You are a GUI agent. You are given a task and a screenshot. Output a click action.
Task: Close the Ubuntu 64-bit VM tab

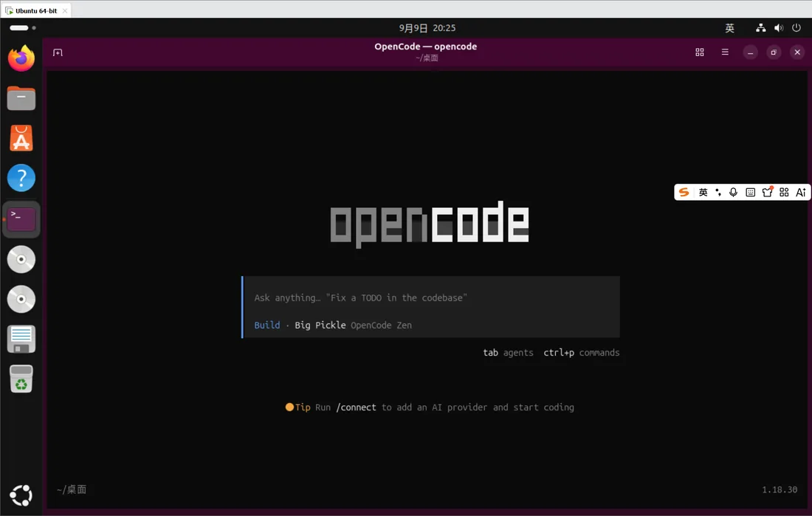point(65,10)
